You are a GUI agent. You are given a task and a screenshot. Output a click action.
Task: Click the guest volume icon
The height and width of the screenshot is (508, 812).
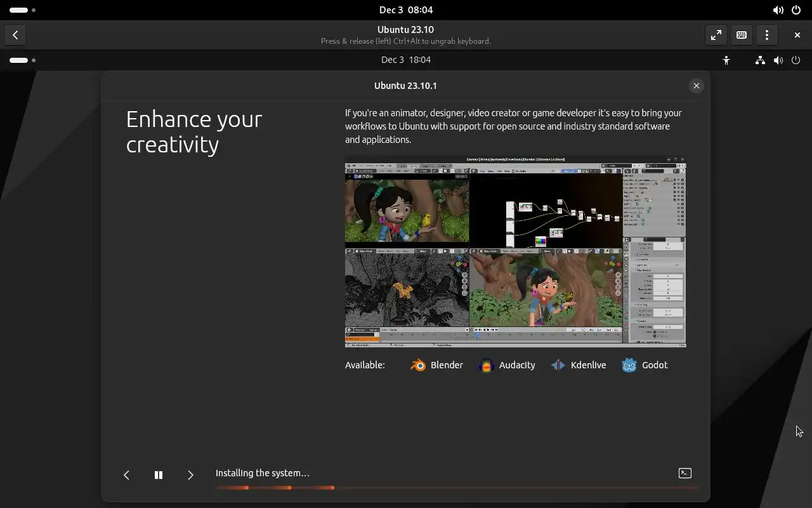point(778,60)
